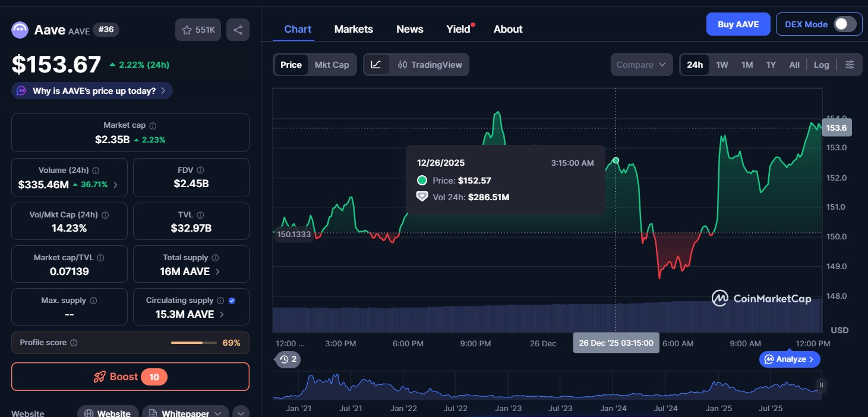
Task: Open 'Why is AAVE's price up today?' link
Action: [x=91, y=90]
